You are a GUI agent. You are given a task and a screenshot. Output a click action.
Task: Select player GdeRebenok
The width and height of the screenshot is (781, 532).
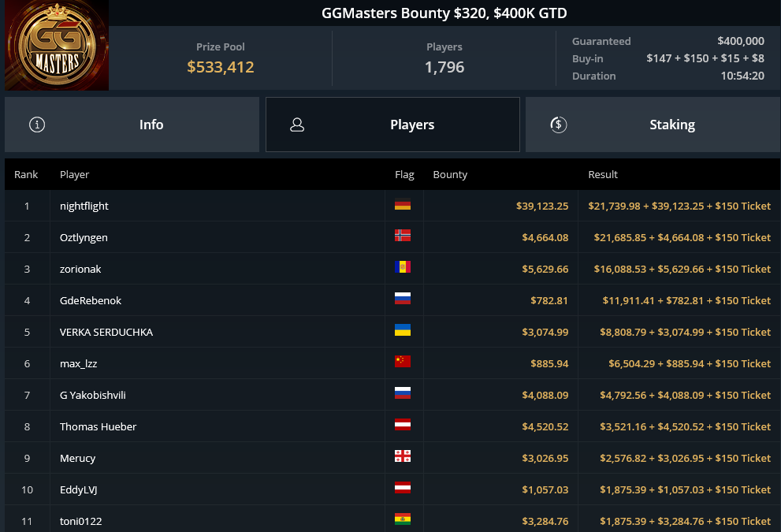click(x=90, y=300)
